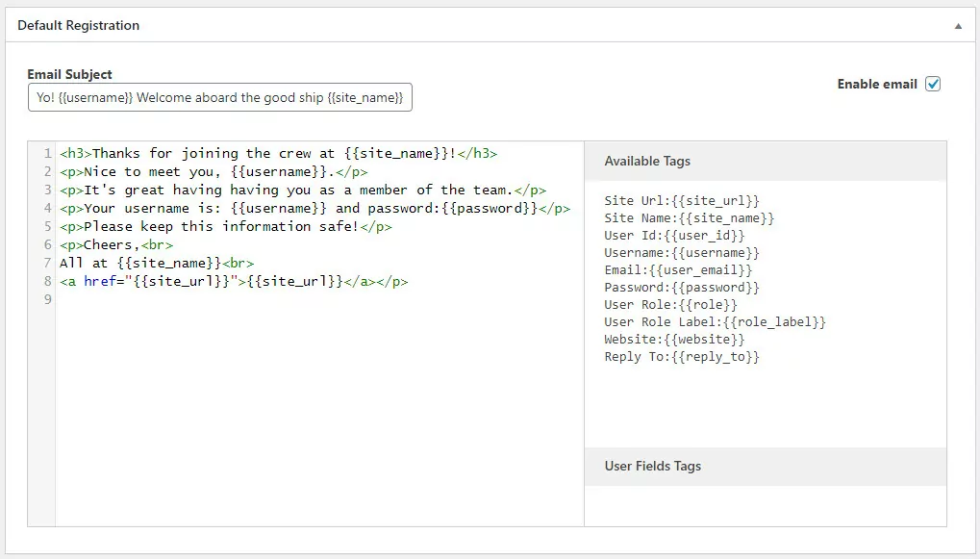Click the User Role:{{role}} tag
980x559 pixels.
(670, 304)
